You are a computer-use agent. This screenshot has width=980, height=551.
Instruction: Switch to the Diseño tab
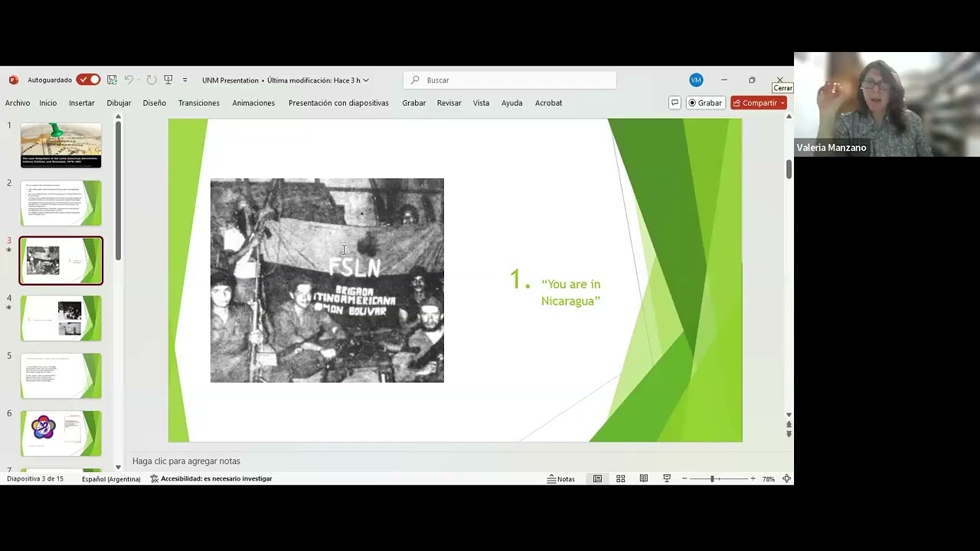154,103
